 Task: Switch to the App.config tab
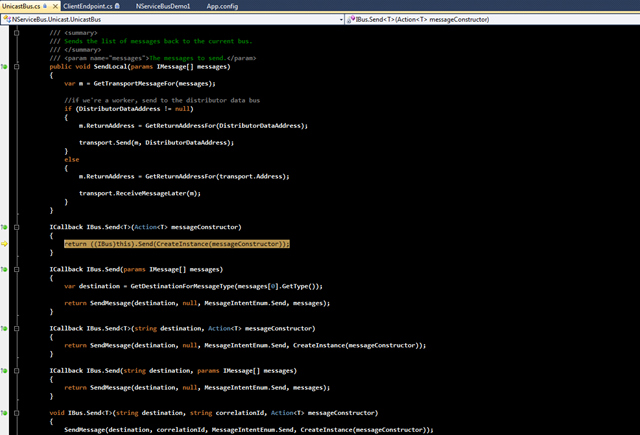(x=222, y=6)
